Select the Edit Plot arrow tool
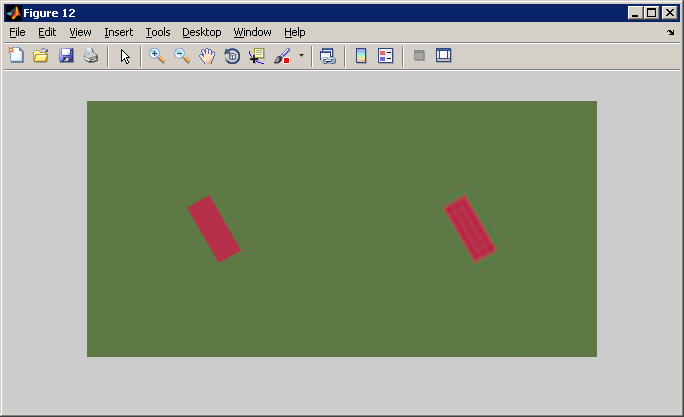Viewport: 684px width, 417px height. click(125, 56)
